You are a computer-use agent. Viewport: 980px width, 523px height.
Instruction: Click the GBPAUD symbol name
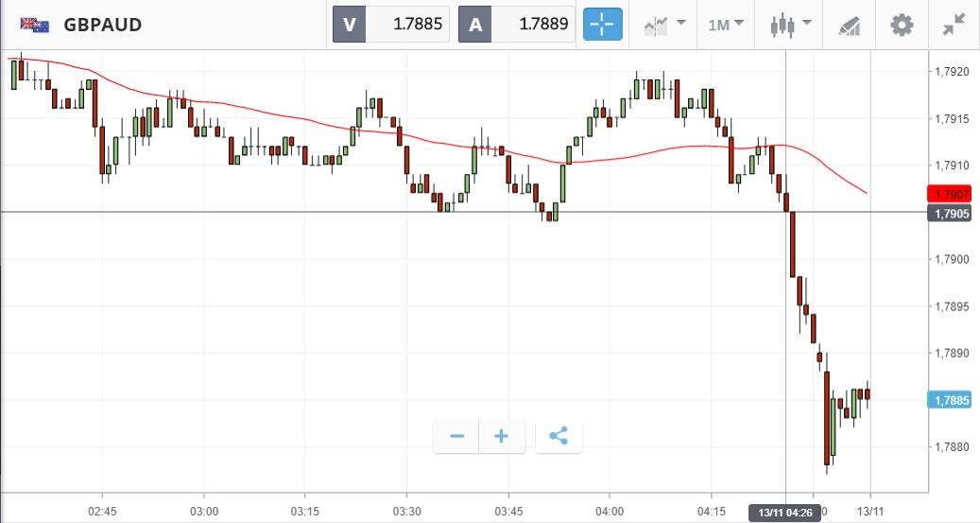point(103,26)
